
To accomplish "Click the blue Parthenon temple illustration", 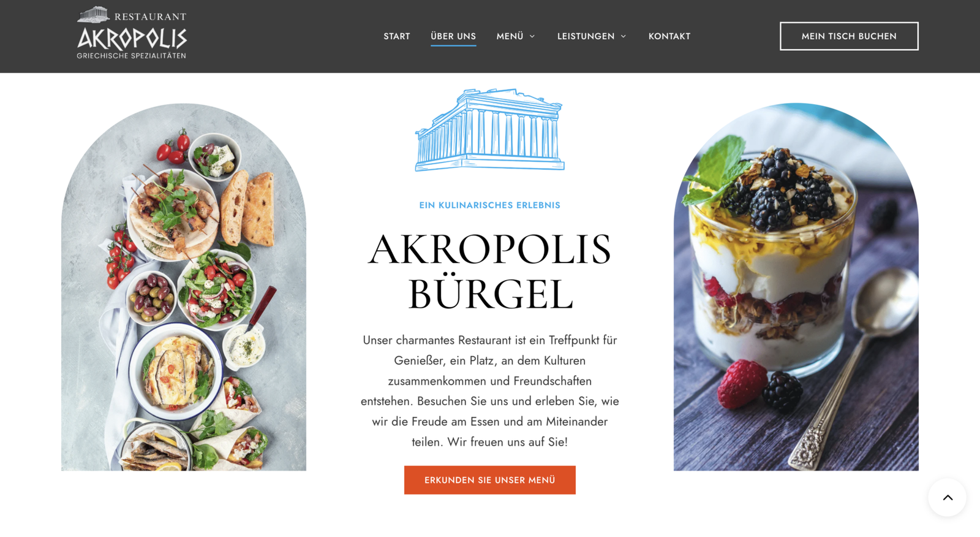I will tap(489, 130).
